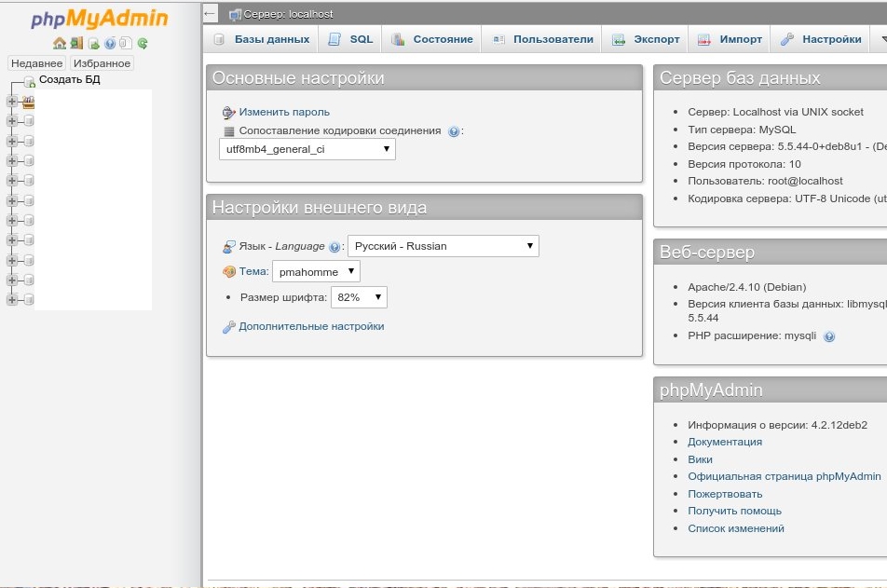Switch to the SQL tab
Image resolution: width=887 pixels, height=588 pixels.
350,39
